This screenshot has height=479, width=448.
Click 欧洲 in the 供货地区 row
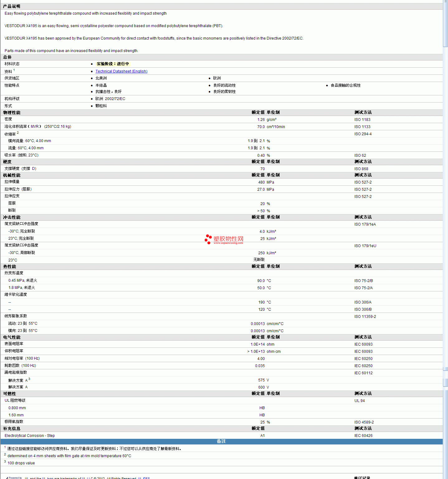coord(217,78)
